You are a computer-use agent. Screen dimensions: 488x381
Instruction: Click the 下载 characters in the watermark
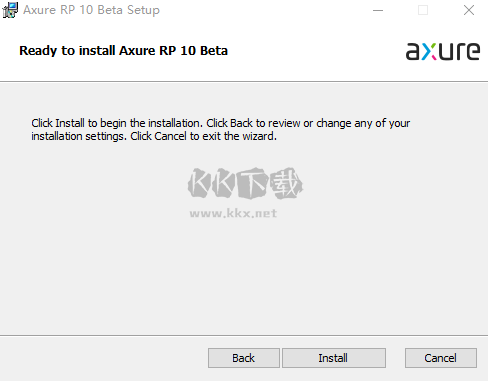269,183
